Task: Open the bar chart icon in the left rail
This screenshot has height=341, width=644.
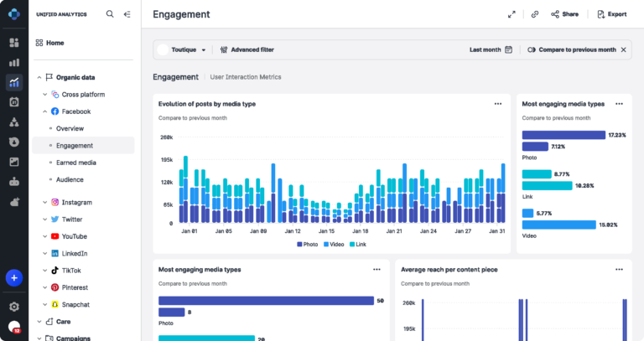Action: [x=14, y=62]
